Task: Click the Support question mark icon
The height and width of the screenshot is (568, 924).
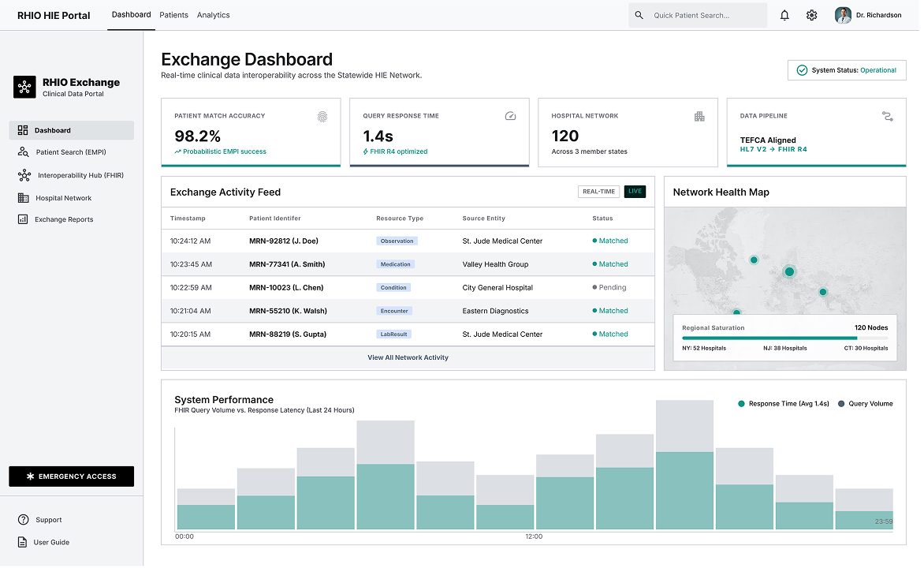Action: click(x=24, y=522)
